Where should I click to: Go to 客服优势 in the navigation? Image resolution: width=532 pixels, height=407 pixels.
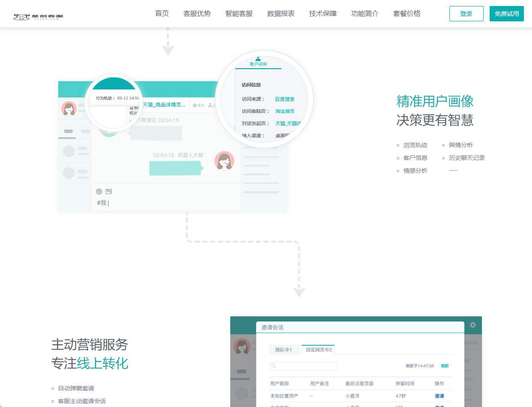197,14
